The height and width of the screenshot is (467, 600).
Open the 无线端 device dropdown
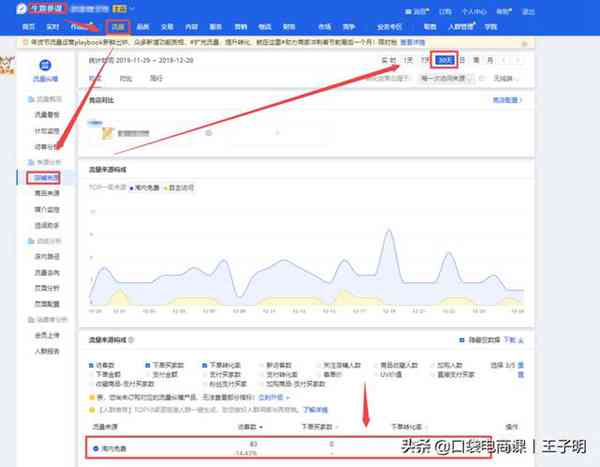506,78
